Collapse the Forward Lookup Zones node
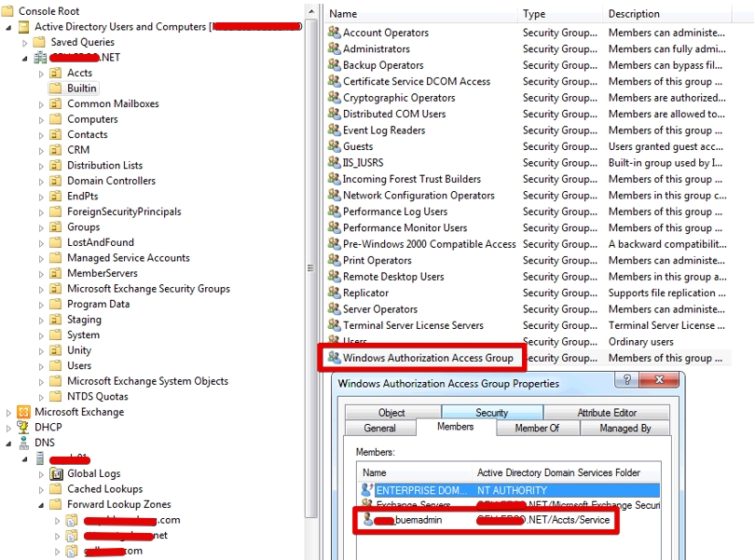755x560 pixels. pyautogui.click(x=41, y=504)
